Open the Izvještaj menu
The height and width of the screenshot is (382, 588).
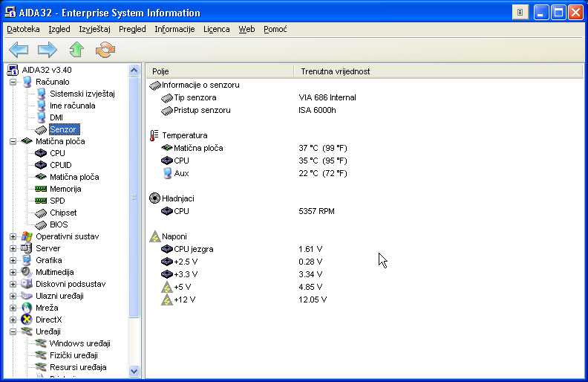(x=94, y=29)
